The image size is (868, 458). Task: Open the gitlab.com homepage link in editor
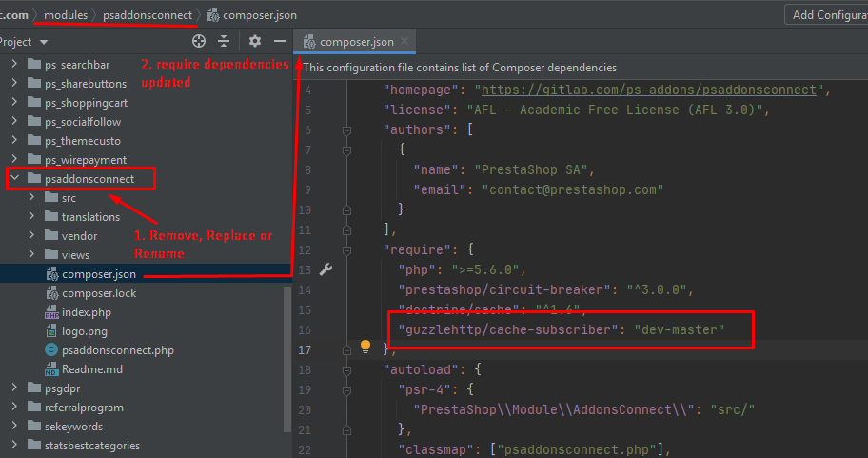click(x=650, y=90)
